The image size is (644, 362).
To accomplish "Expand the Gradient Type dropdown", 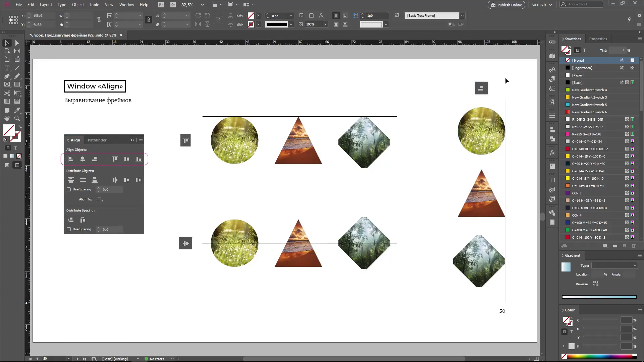I will tap(614, 265).
